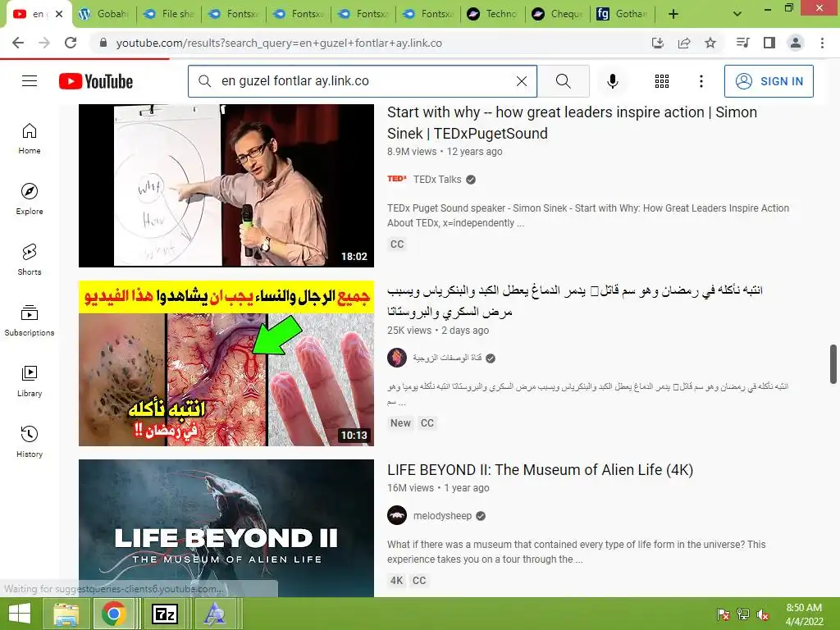Image resolution: width=840 pixels, height=630 pixels.
Task: Click the share page icon in the address bar
Action: coord(684,43)
